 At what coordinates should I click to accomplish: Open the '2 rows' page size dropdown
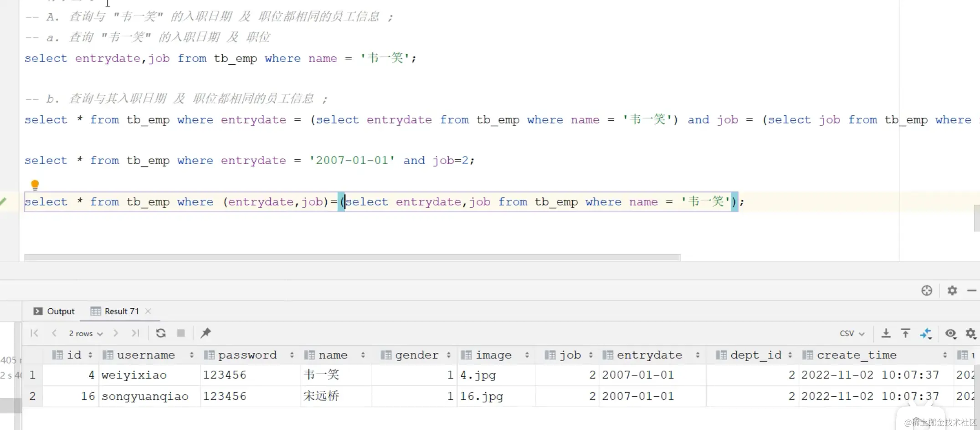coord(86,333)
